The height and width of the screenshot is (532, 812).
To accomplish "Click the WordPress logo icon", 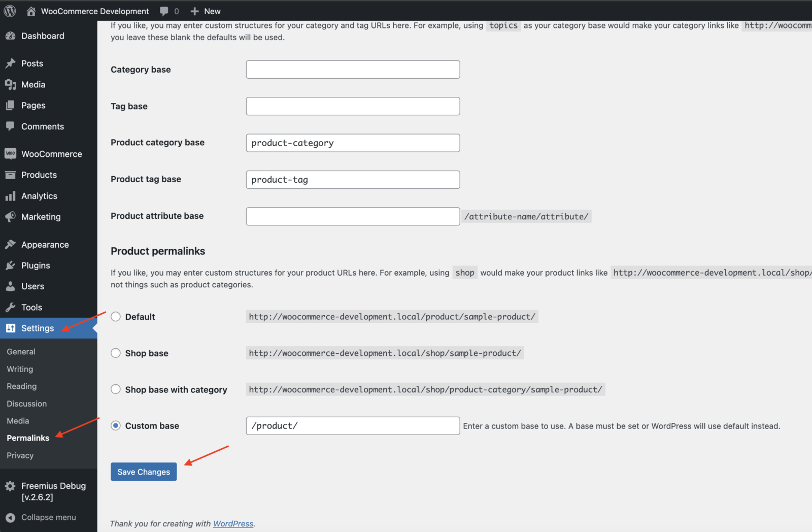I will click(10, 11).
